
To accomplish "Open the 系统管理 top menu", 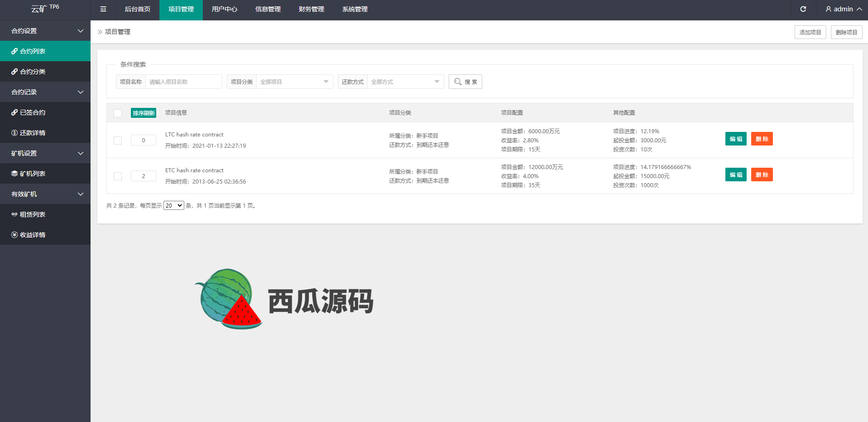I will click(x=355, y=9).
